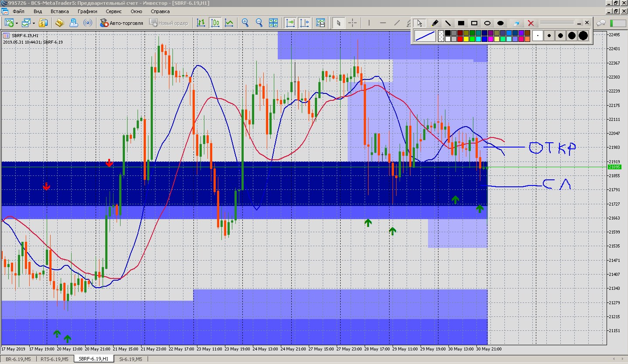Image resolution: width=628 pixels, height=364 pixels.
Task: Select the crosshair cursor tool
Action: pos(352,23)
